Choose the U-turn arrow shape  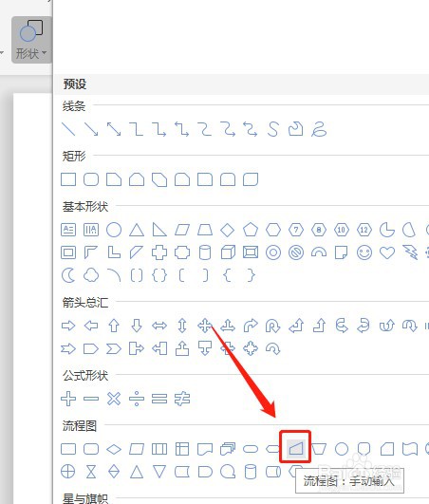tap(273, 326)
